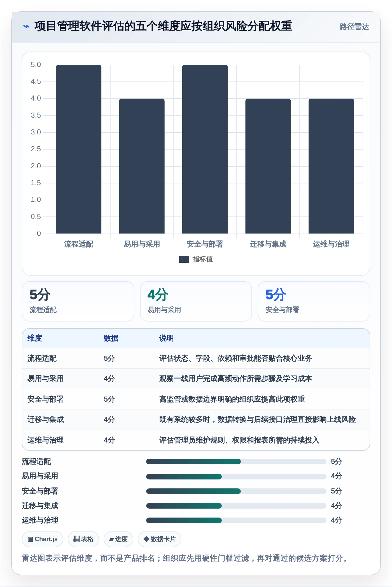Screen dimensions: 392x587
Task: Click the description 评估状态、字段、依赖和审批
Action: [235, 358]
